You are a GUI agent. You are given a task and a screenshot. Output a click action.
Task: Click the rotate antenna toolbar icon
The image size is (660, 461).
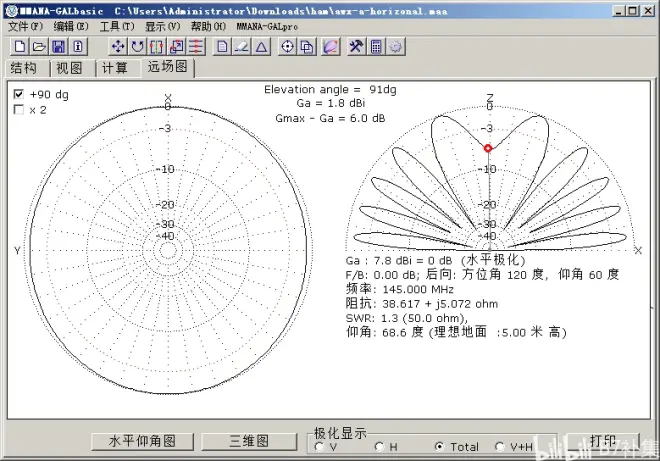pos(137,47)
